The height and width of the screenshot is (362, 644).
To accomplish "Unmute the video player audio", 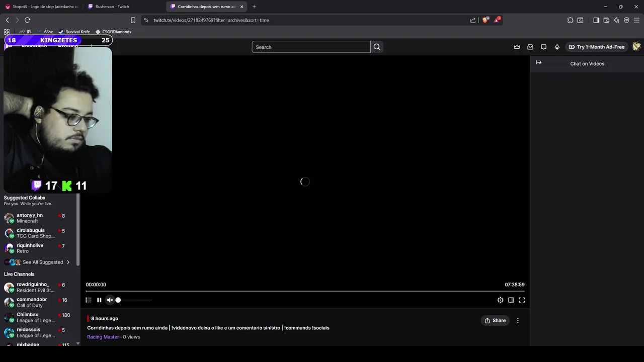I will coord(110,300).
